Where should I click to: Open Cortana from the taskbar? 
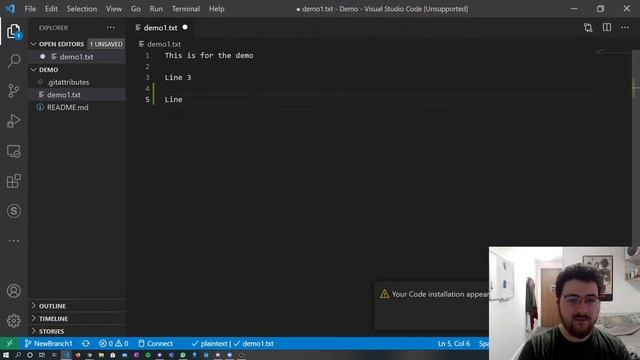click(30, 356)
